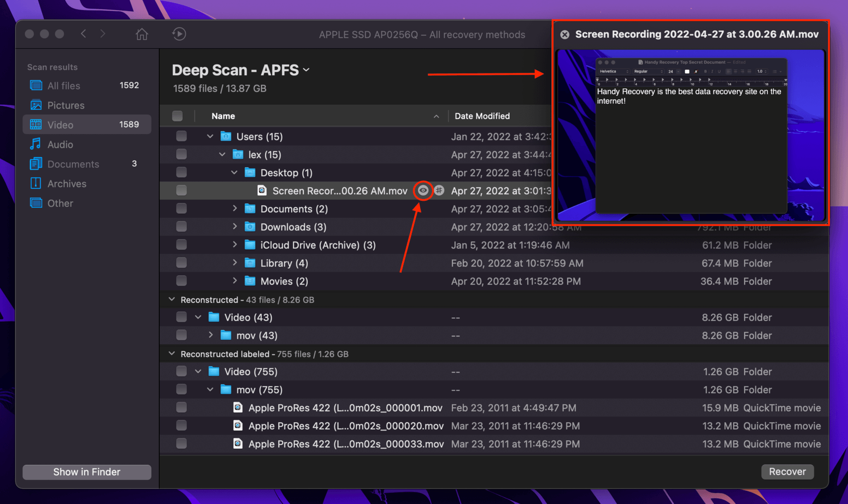
Task: Collapse the Reconstructed section
Action: pyautogui.click(x=172, y=299)
